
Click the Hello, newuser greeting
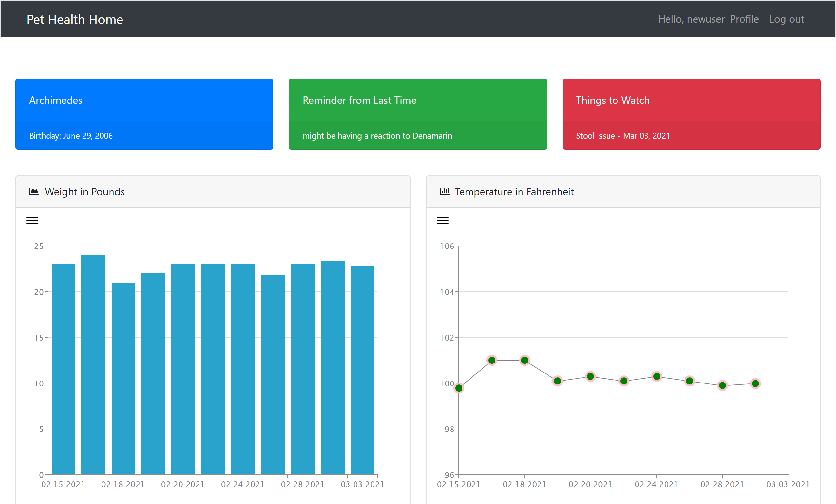(x=691, y=19)
